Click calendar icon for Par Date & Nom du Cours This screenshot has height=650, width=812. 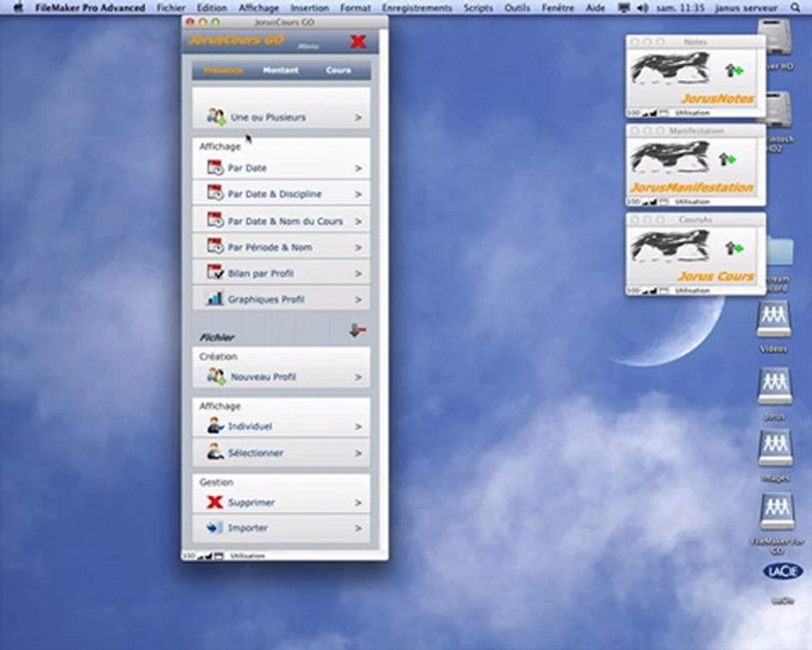click(x=216, y=219)
